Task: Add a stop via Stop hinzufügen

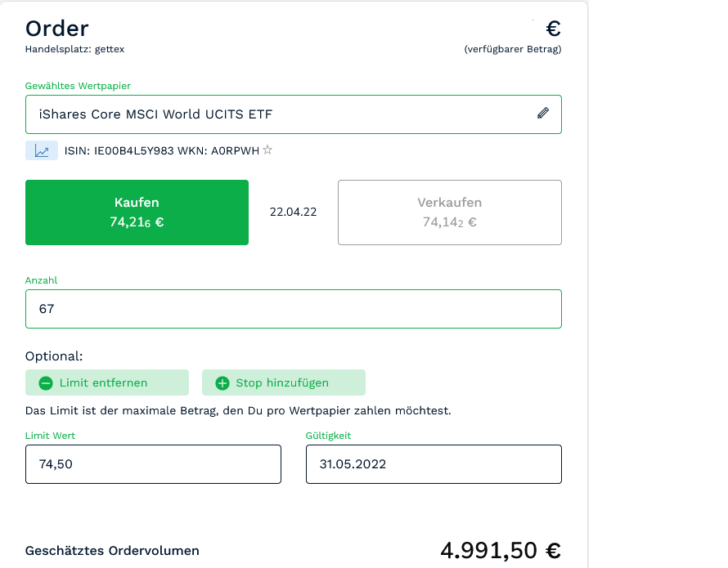Action: [x=283, y=382]
